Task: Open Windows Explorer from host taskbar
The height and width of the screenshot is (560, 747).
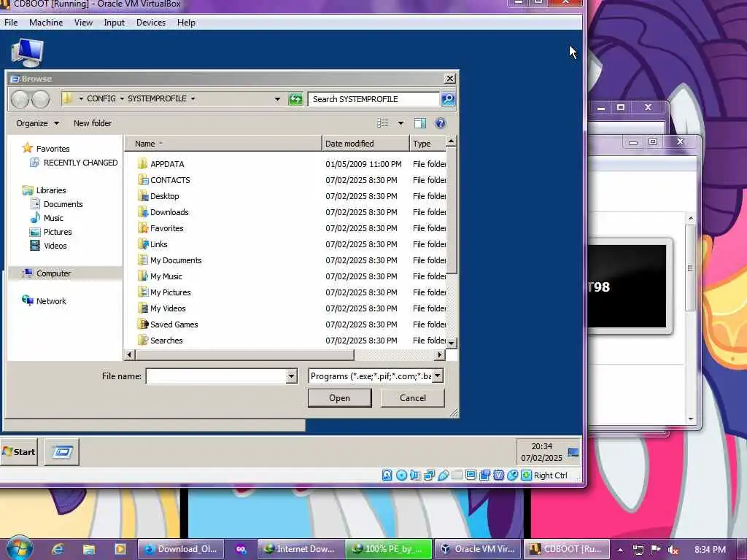Action: coord(88,549)
